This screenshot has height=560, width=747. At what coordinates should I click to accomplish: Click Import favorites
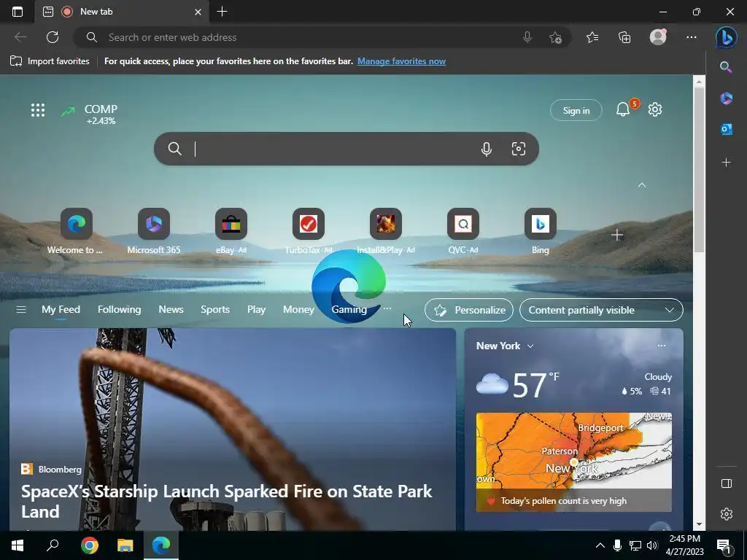(50, 61)
